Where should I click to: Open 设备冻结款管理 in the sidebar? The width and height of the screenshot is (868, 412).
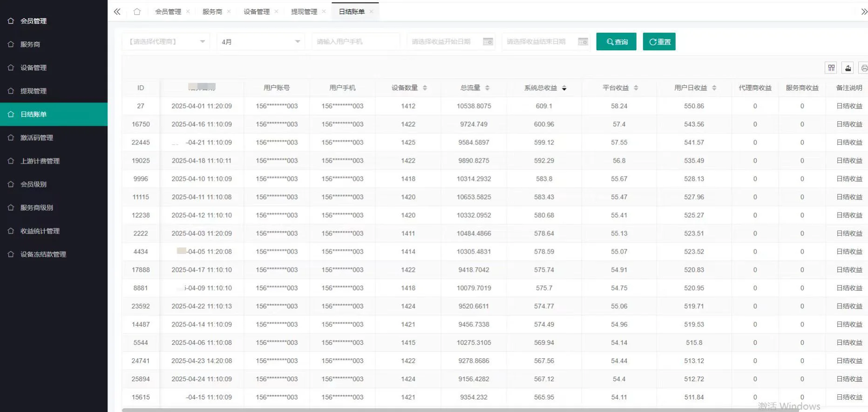54,254
